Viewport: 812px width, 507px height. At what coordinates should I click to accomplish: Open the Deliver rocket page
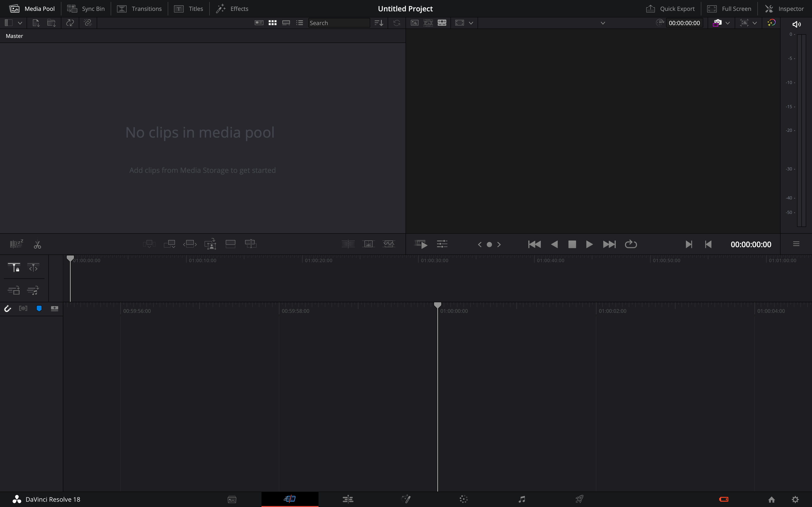point(579,499)
